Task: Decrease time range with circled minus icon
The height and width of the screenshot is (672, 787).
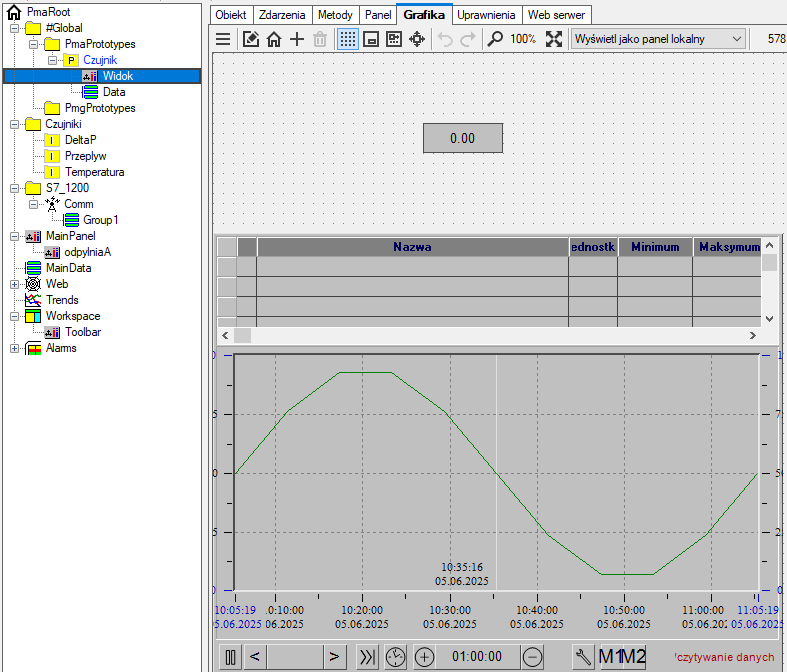Action: tap(533, 657)
